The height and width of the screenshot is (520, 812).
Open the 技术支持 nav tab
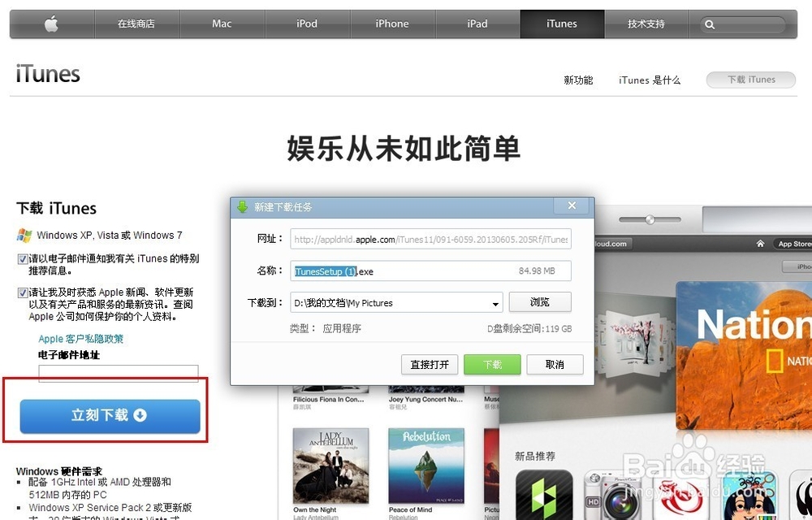pos(646,24)
